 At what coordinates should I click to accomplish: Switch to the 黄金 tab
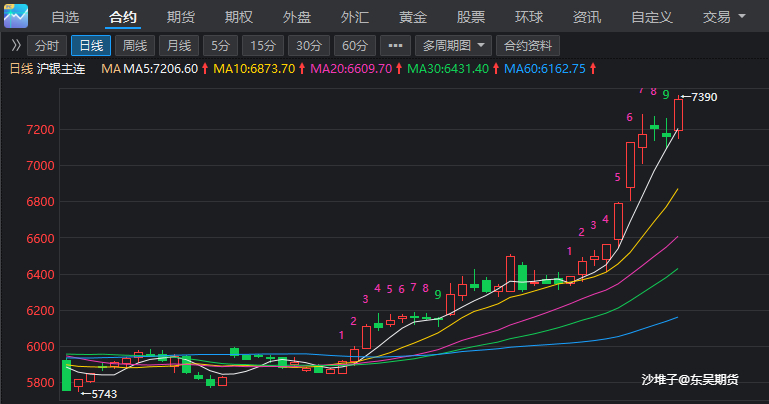coord(413,17)
